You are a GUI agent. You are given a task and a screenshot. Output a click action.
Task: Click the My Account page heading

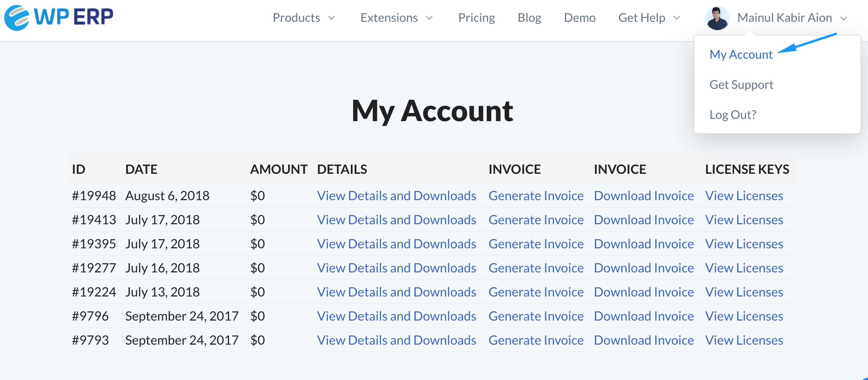pos(432,111)
